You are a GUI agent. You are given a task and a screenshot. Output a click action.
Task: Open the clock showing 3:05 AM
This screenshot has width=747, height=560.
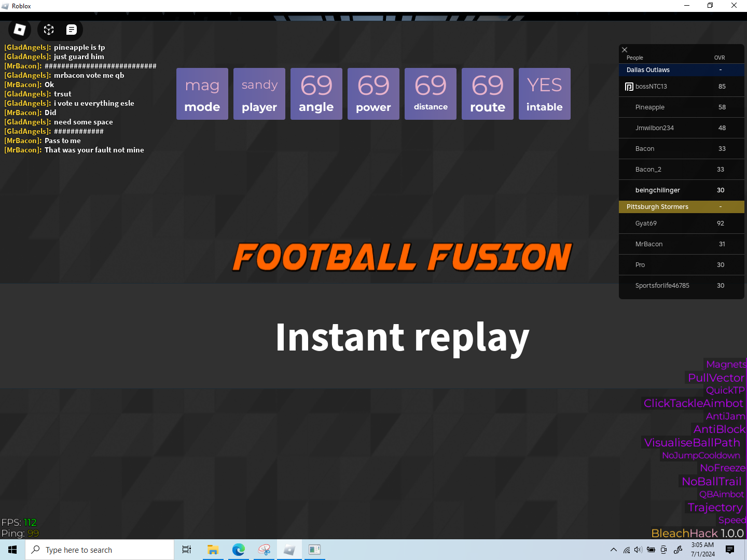(702, 550)
